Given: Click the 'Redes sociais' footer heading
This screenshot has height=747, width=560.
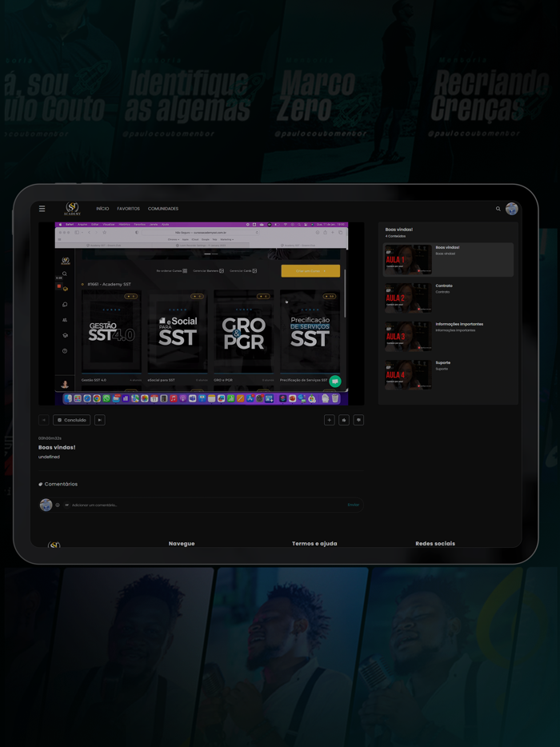Looking at the screenshot, I should pyautogui.click(x=435, y=544).
